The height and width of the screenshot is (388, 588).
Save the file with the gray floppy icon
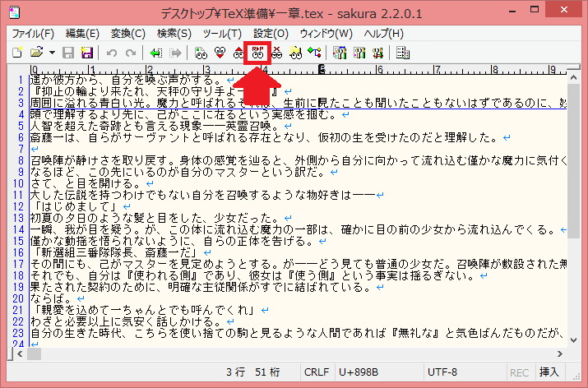(68, 53)
